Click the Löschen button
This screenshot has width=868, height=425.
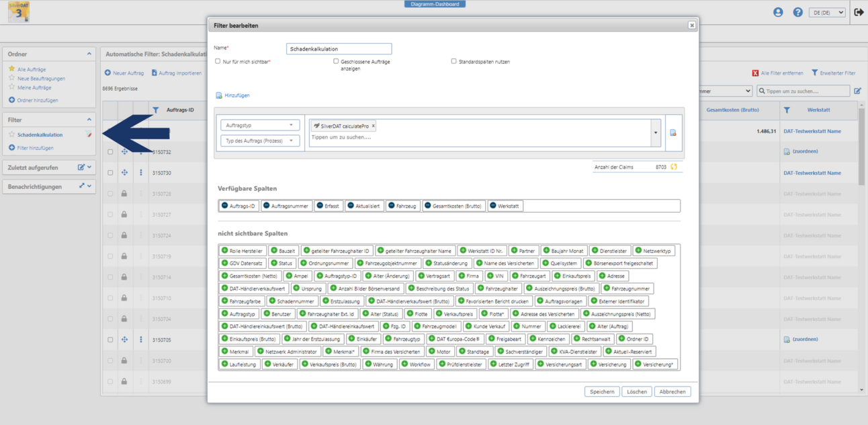(x=636, y=391)
